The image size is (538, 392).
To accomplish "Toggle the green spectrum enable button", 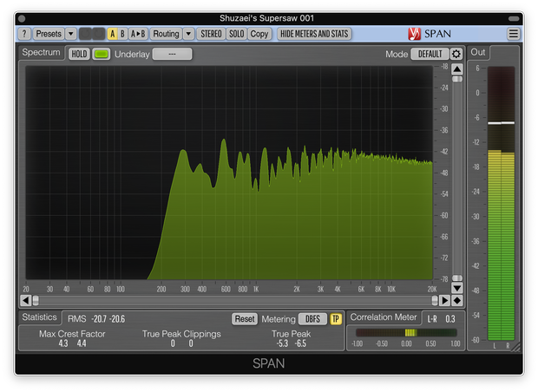I will [102, 54].
